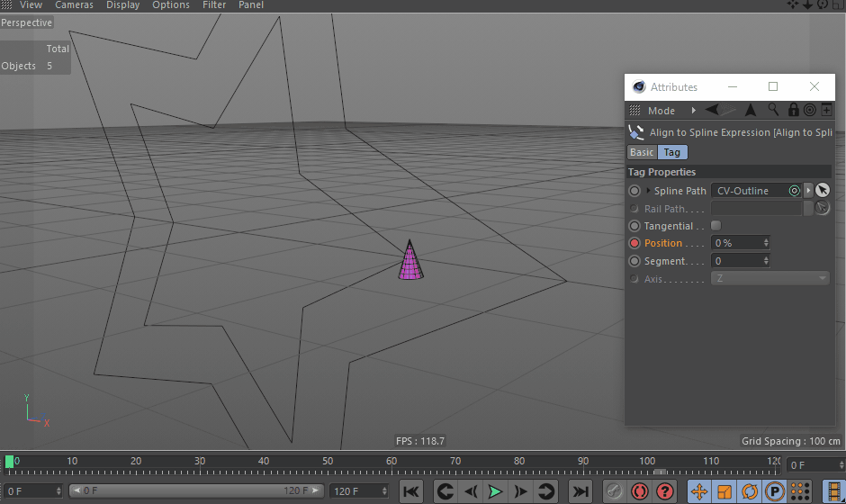Toggle Scale keyframe recording icon
846x504 pixels.
pyautogui.click(x=724, y=491)
